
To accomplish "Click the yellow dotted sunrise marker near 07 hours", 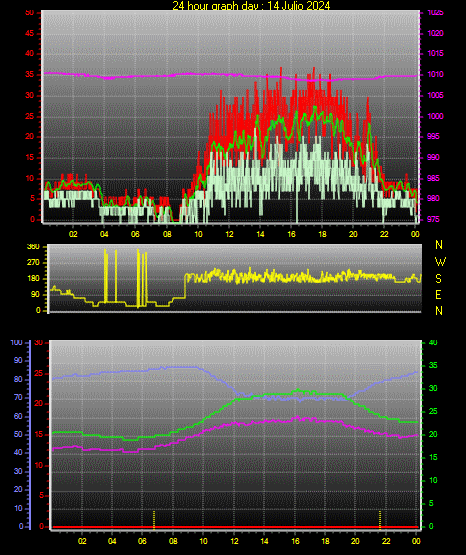I will (x=154, y=520).
